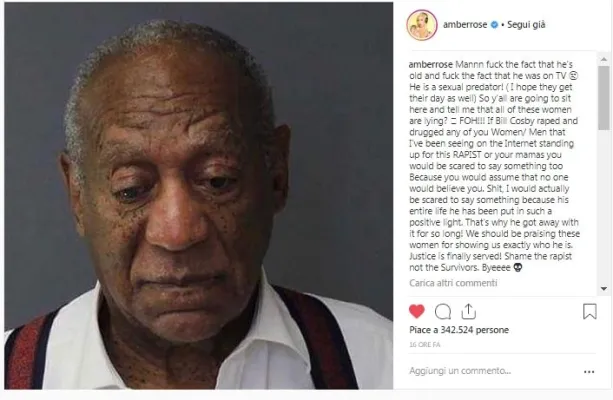This screenshot has width=613, height=400.
Task: Open the three-dot more options menu
Action: coord(589,372)
